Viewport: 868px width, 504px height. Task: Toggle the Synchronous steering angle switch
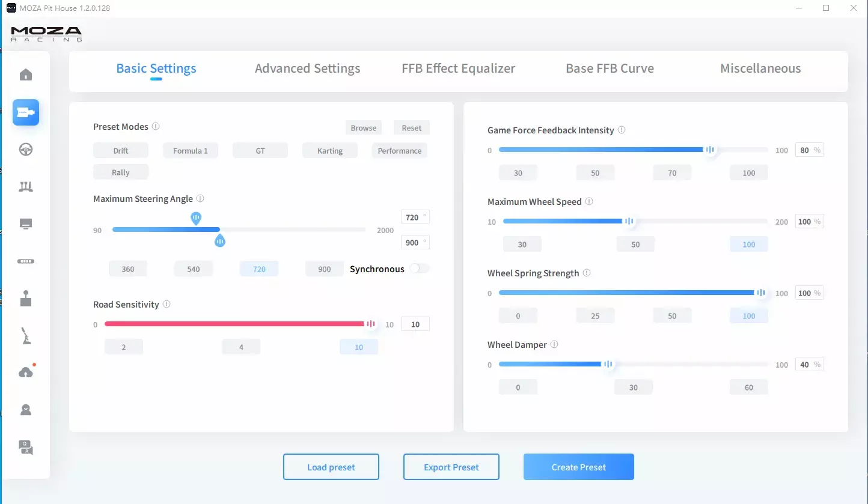(x=419, y=269)
